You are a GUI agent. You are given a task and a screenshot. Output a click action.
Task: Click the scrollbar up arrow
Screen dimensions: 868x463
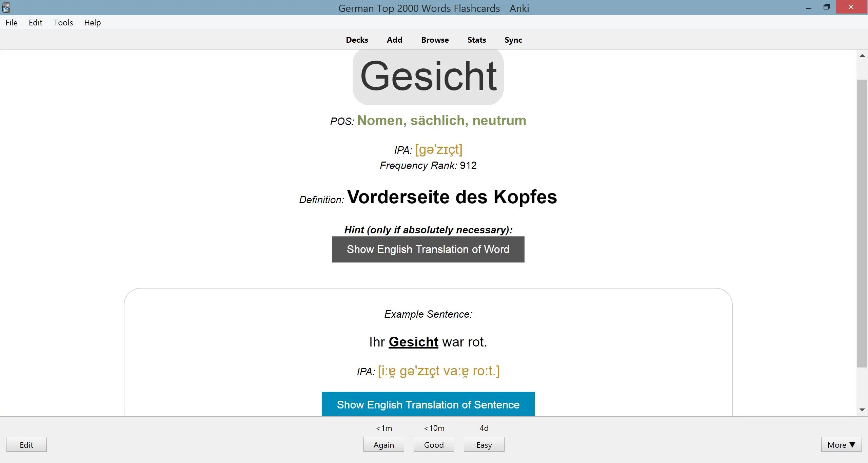(x=862, y=56)
